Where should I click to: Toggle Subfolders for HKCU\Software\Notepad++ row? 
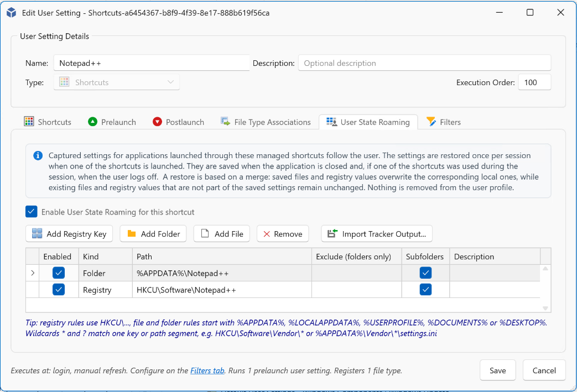click(425, 289)
